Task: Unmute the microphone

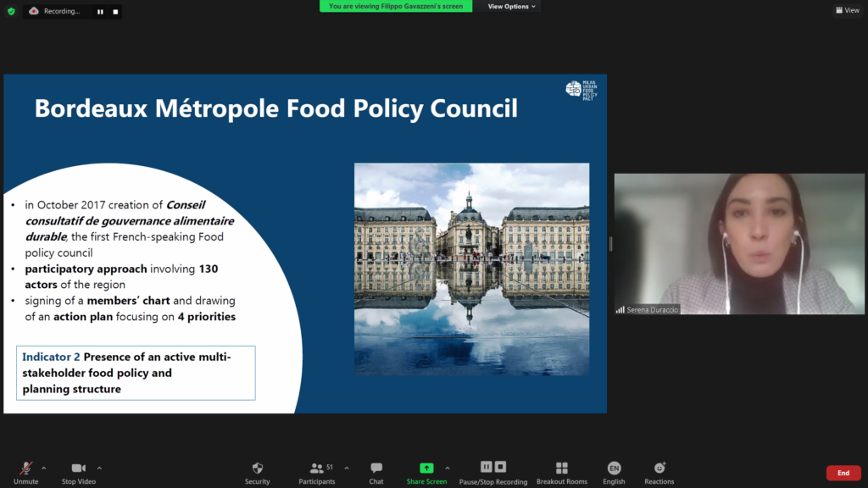Action: coord(26,472)
